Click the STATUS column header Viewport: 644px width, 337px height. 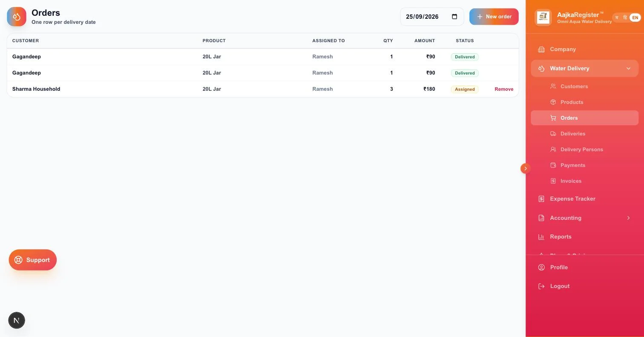pos(465,41)
